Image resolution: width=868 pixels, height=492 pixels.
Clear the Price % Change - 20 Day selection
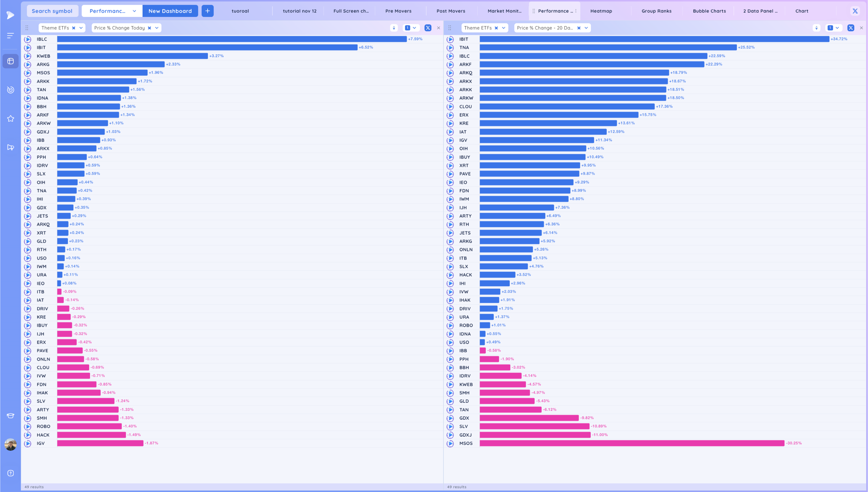(x=579, y=28)
